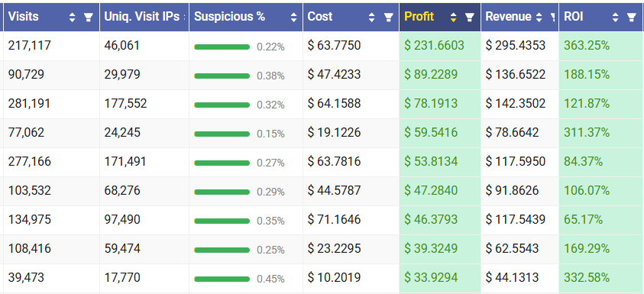Sort by the ROI column arrows

(x=615, y=17)
